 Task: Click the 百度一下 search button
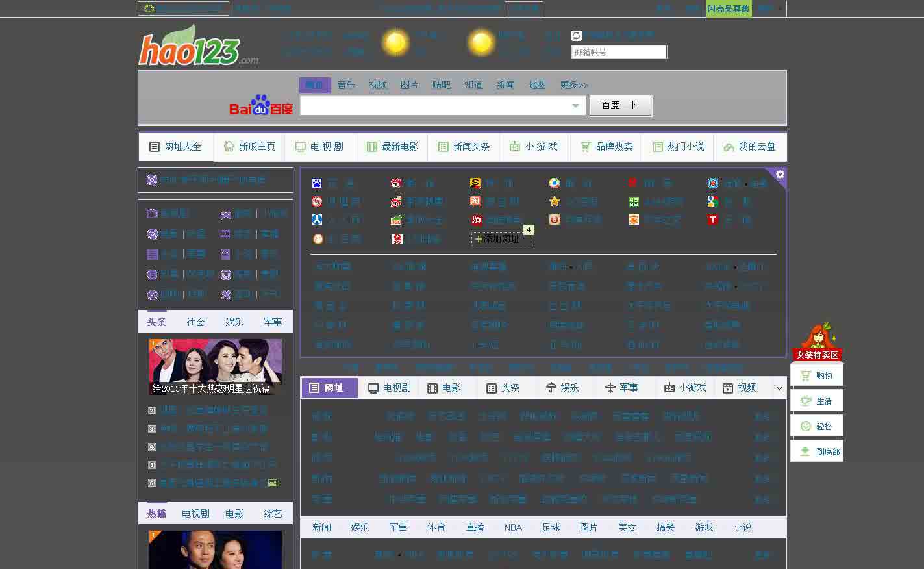[x=619, y=105]
